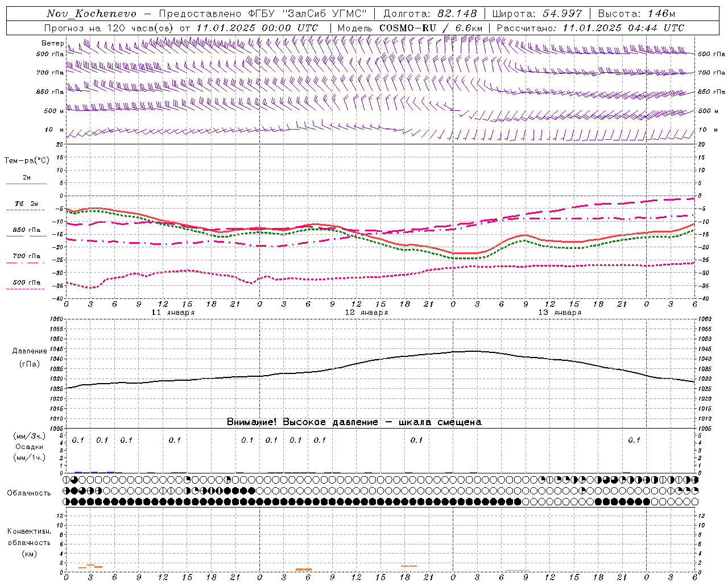This screenshot has height=582, width=728.
Task: Select the 'Широта: 54.997' latitude text
Action: point(537,14)
